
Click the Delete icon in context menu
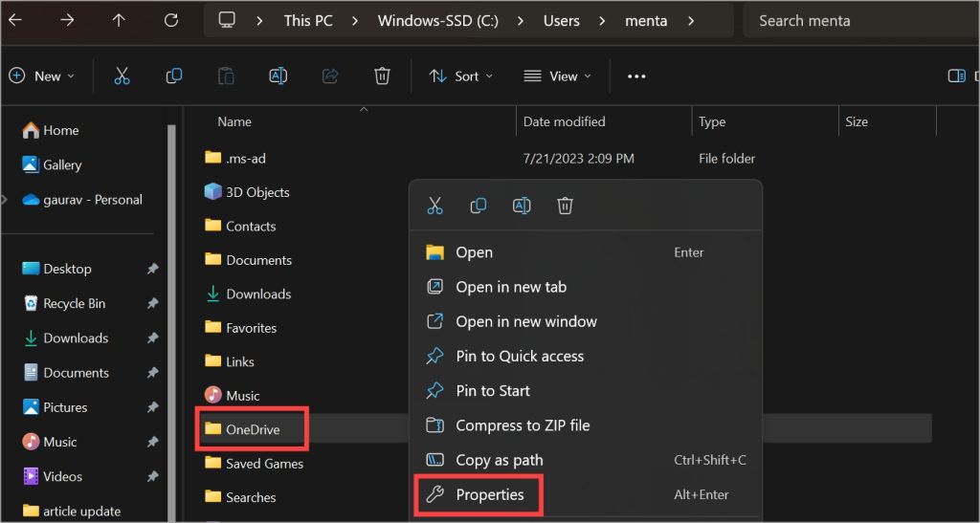[x=566, y=206]
